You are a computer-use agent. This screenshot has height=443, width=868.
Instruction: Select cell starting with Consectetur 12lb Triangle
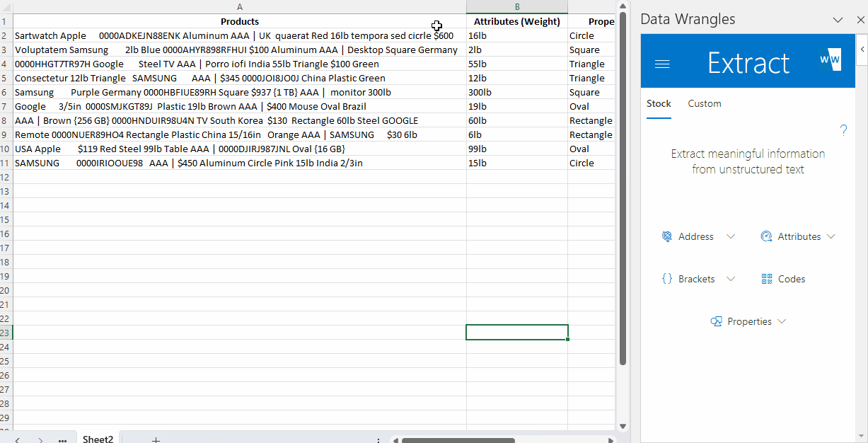240,78
